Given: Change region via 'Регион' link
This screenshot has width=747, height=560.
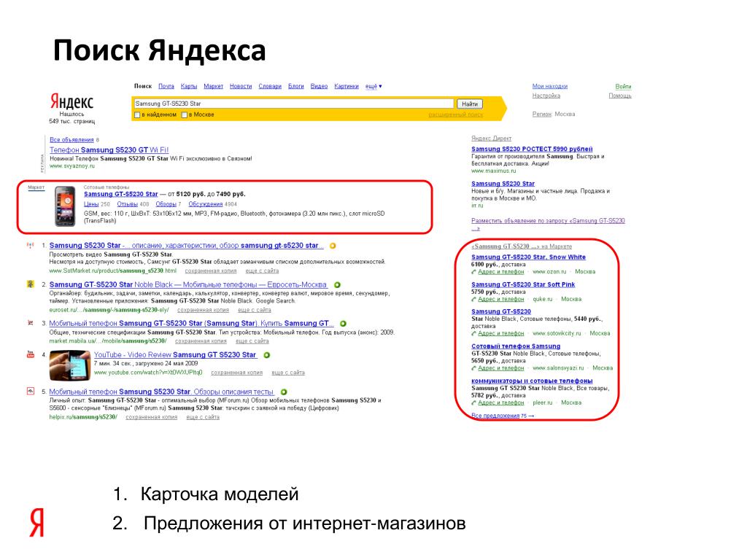Looking at the screenshot, I should click(542, 114).
